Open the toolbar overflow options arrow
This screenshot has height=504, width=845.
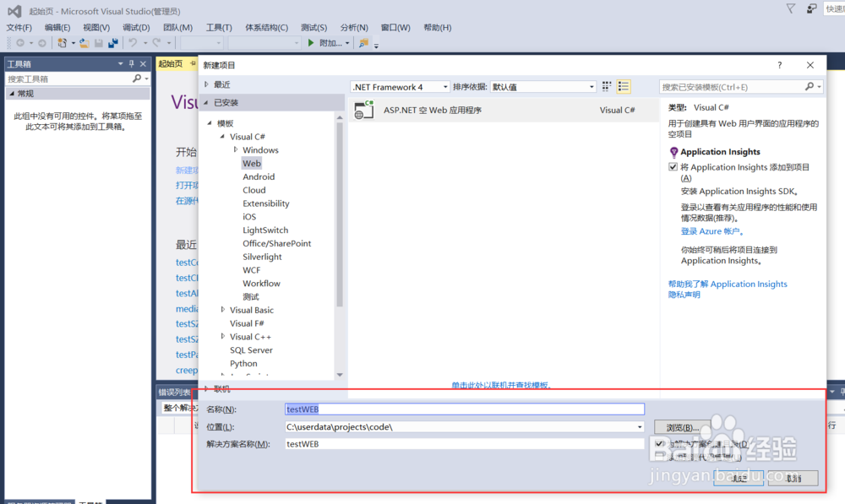pos(376,46)
